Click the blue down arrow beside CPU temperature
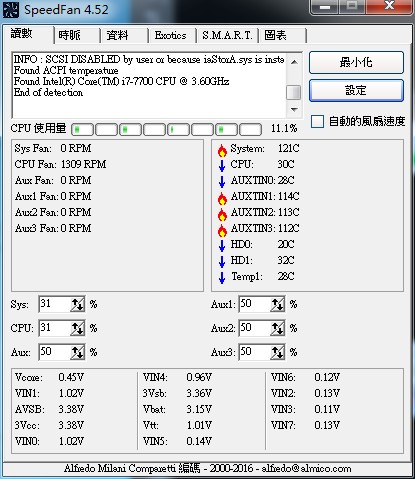The height and width of the screenshot is (479, 415). click(x=222, y=166)
